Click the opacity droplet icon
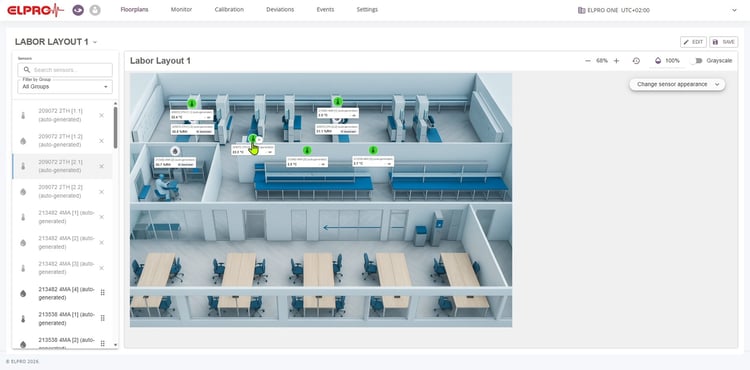Viewport: 750px width, 370px height. point(658,61)
